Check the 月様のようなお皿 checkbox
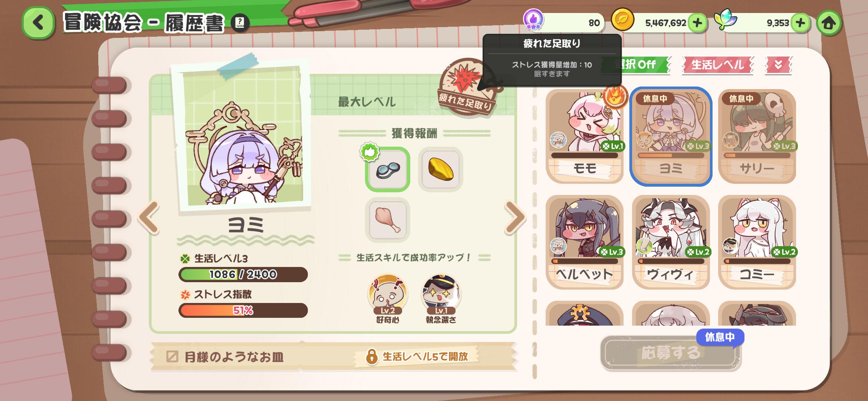The height and width of the screenshot is (401, 868). pyautogui.click(x=172, y=357)
